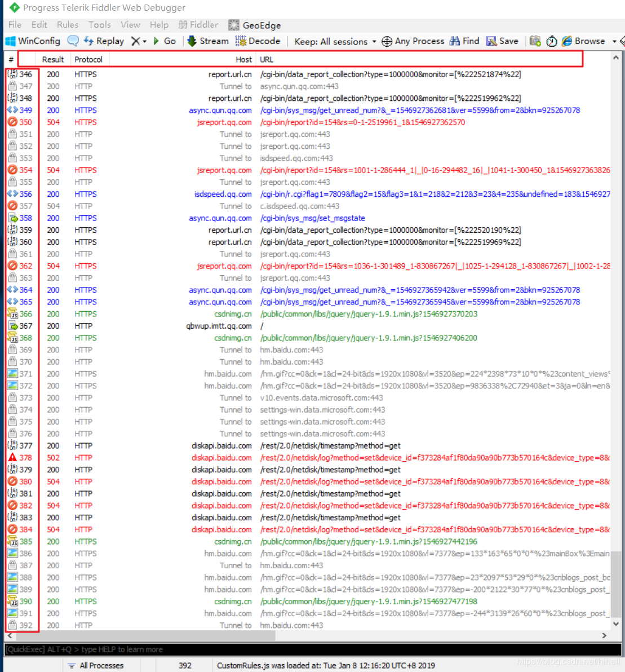Viewport: 625px width, 672px height.
Task: Open the View menu
Action: (130, 25)
